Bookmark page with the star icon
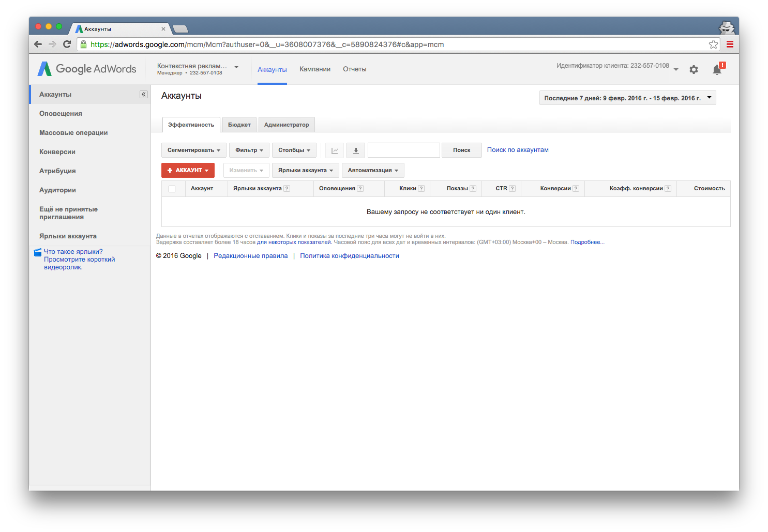This screenshot has width=768, height=532. pyautogui.click(x=713, y=44)
